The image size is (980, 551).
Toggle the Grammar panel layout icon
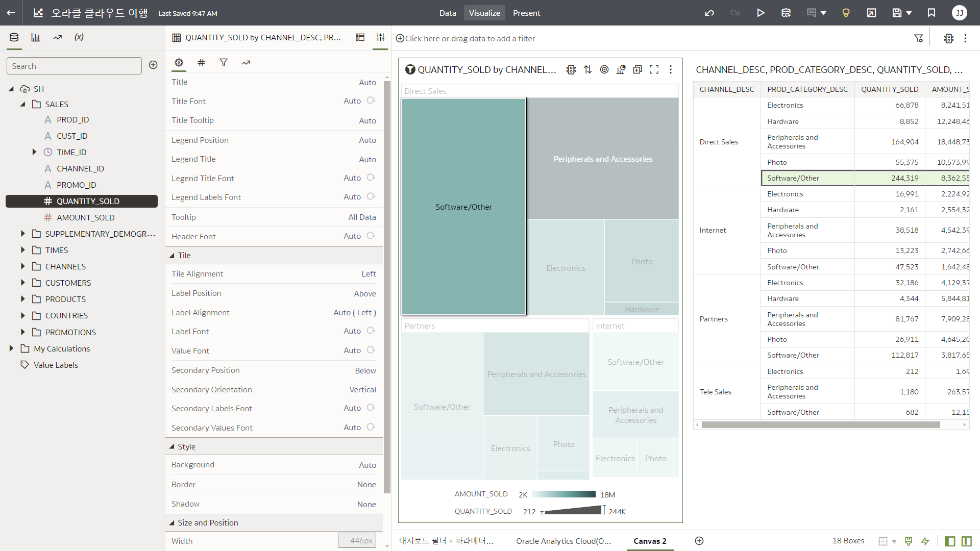[966, 541]
